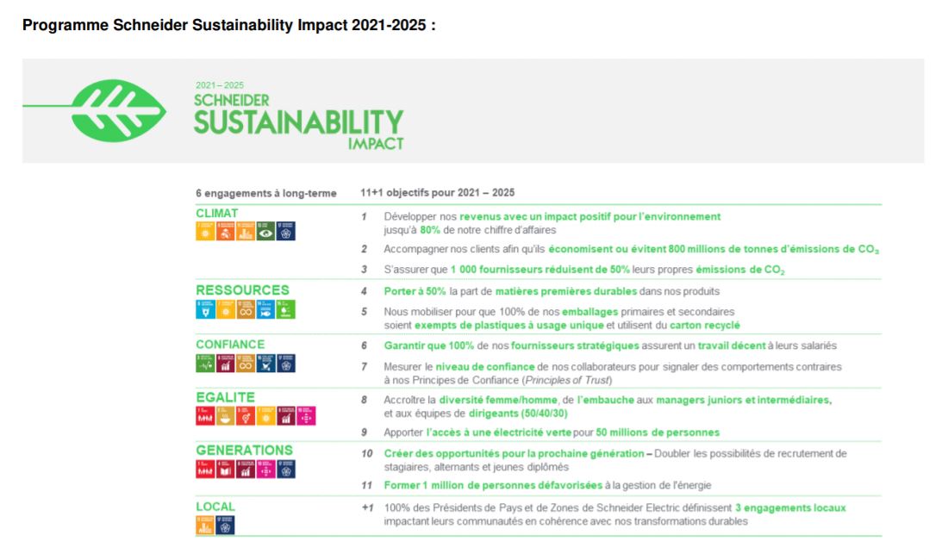The height and width of the screenshot is (560, 942).
Task: Click the 'niveau de confiance' phrase
Action: coord(485,366)
